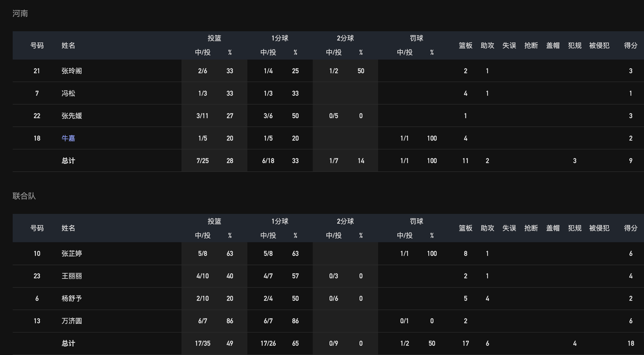Click the 姓名 column header in 联合队 table
Viewport: 644px width, 355px height.
pyautogui.click(x=68, y=228)
